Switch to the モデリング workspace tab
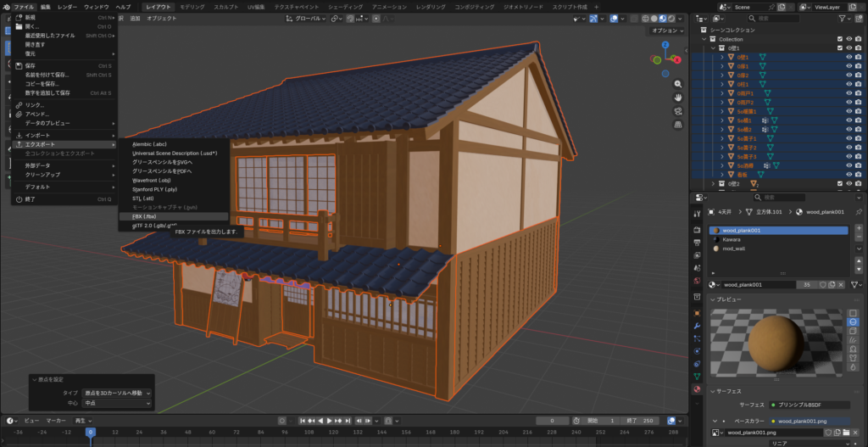Screen dimensions: 868x447 click(x=192, y=6)
